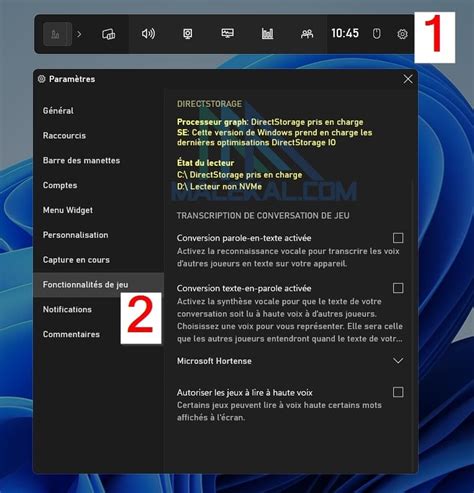Check Autoriser les jeux à lire à haute voix

click(398, 392)
